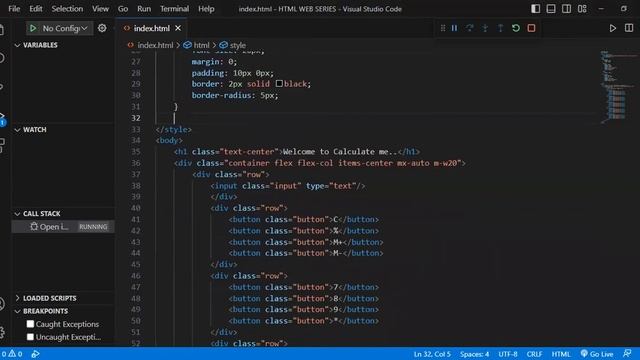Viewport: 640px width, 360px height.
Task: Switch to the index.html editor tab
Action: 151,28
